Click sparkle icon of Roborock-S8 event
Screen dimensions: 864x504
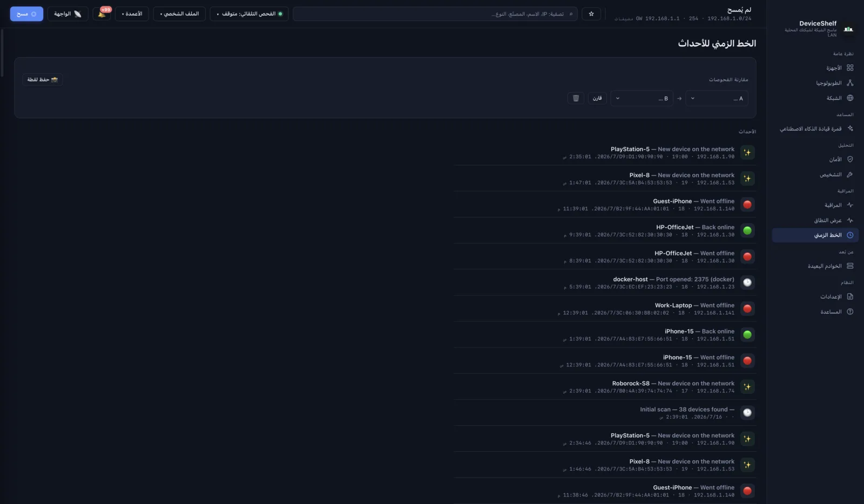(747, 386)
